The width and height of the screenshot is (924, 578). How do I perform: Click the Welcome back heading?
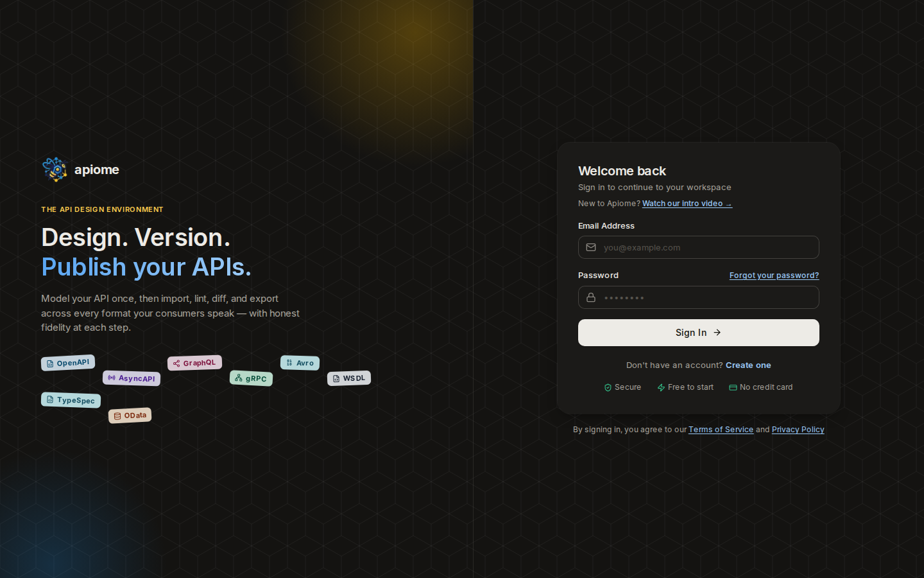[622, 171]
